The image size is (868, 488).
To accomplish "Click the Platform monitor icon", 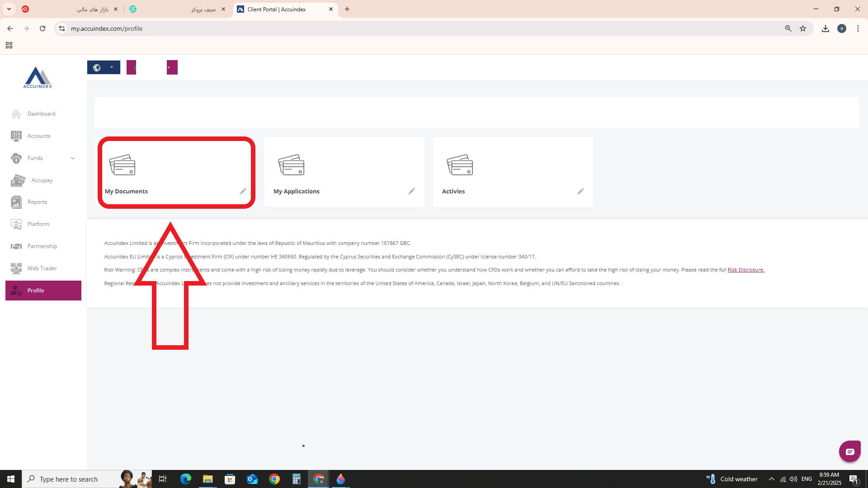I will tap(16, 224).
